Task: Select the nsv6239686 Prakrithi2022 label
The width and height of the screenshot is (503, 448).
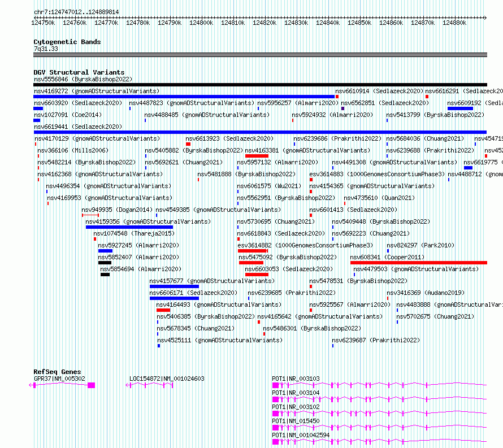Action: point(337,138)
